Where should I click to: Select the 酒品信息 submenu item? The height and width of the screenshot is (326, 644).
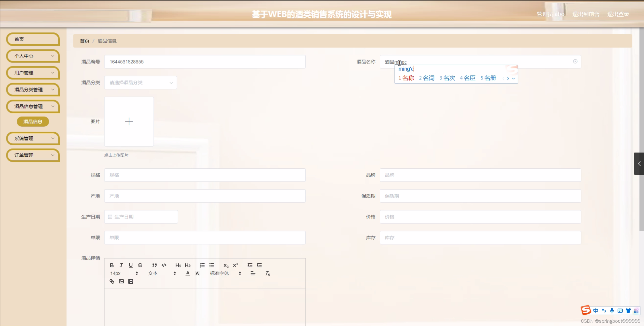point(33,122)
